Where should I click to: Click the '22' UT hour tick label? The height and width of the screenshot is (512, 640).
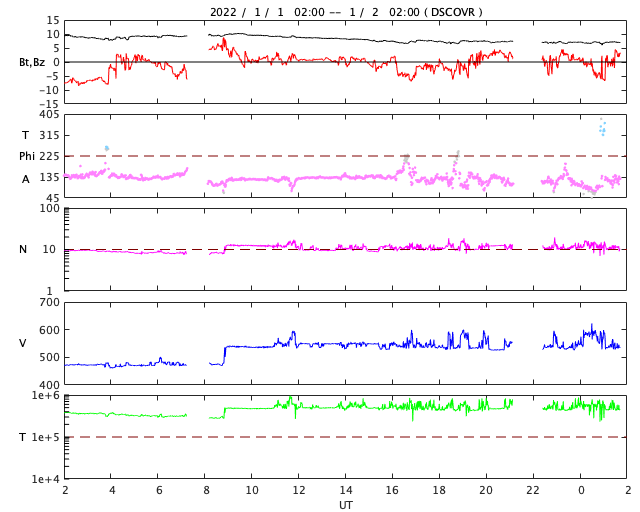coord(533,490)
